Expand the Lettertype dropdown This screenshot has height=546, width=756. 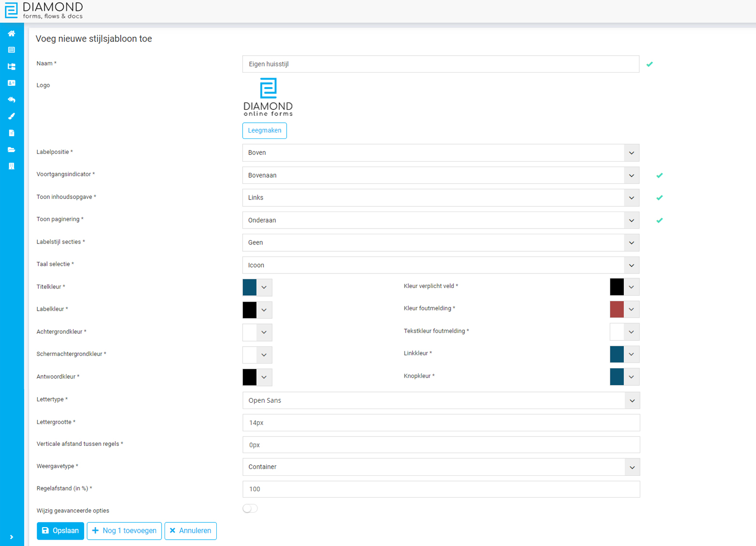(x=440, y=400)
